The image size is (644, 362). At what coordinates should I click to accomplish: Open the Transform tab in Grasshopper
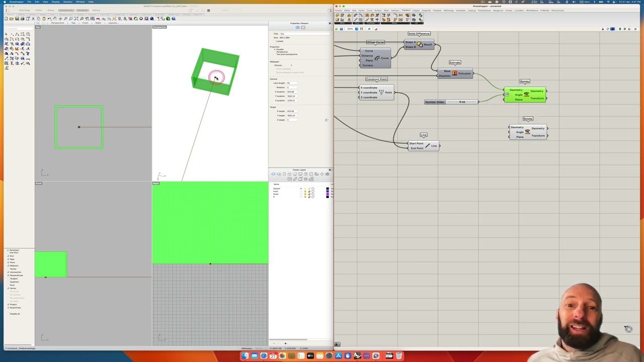(406, 10)
